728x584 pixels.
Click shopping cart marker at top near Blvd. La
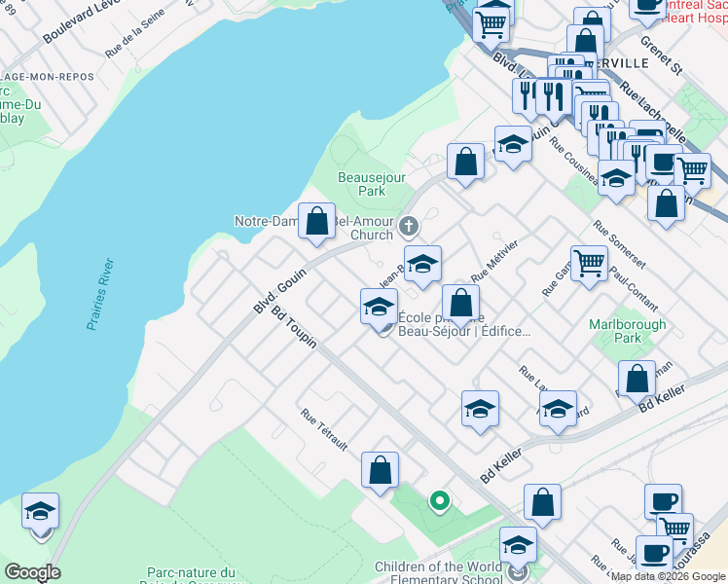491,26
